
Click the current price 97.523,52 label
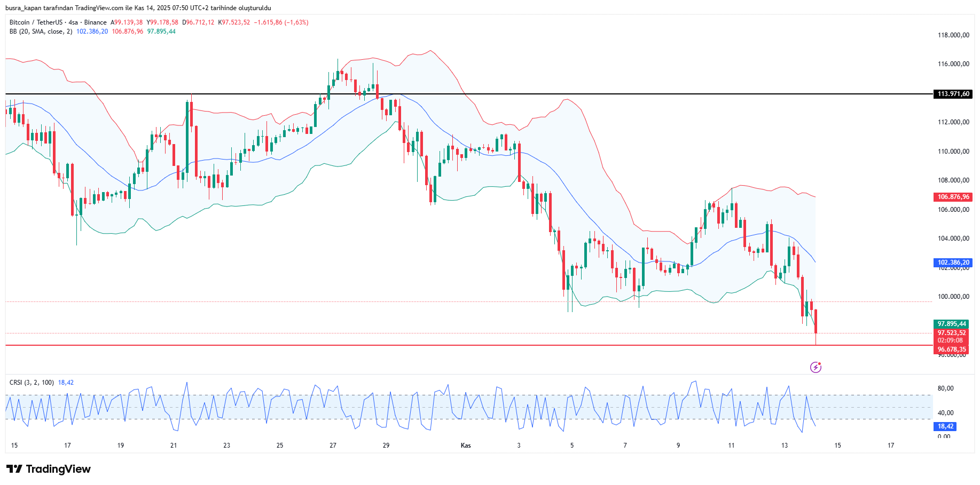coord(952,333)
